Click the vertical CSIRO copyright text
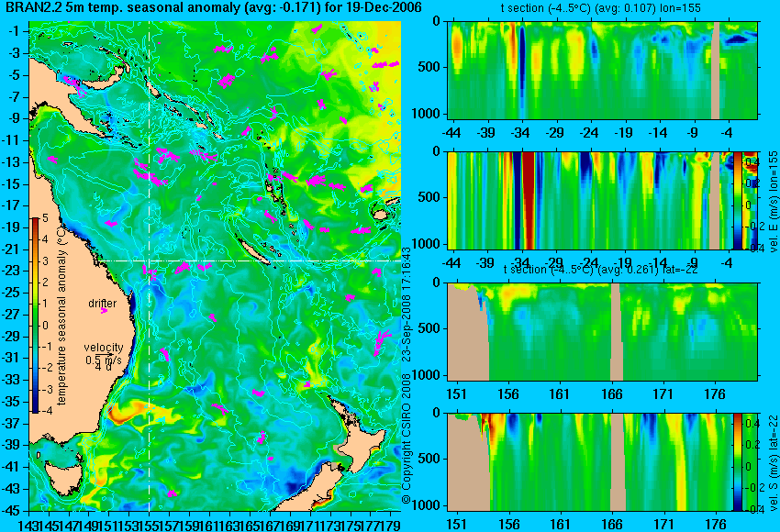Screen dimensions: 780x532 click(x=407, y=375)
